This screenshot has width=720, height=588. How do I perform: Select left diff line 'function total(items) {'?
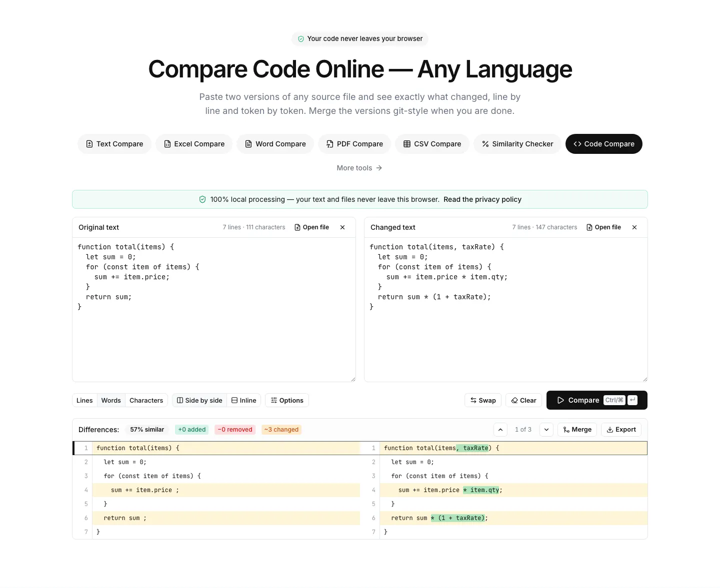[216, 448]
